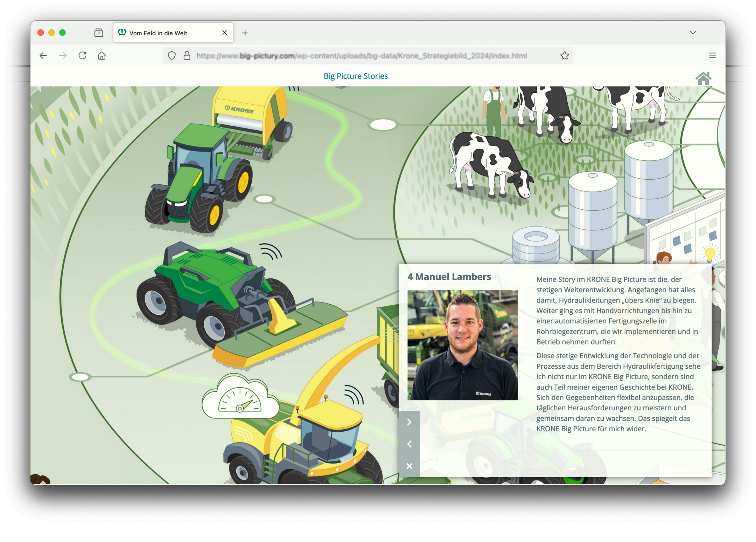Click the URL address field
This screenshot has height=542, width=756.
[x=360, y=56]
